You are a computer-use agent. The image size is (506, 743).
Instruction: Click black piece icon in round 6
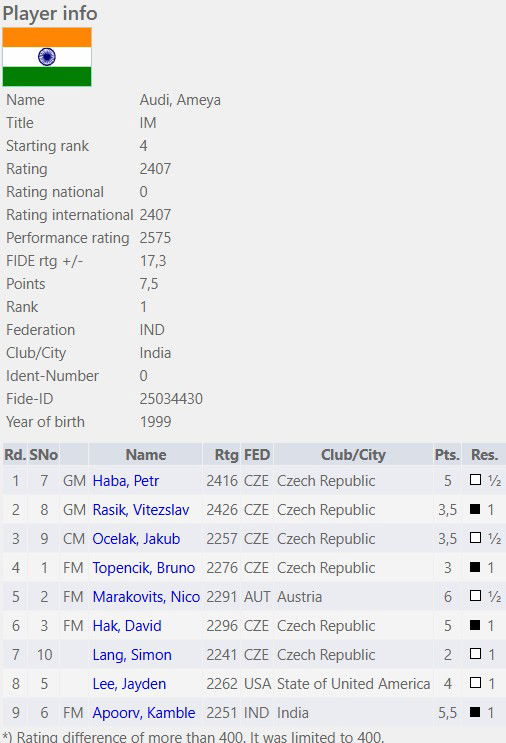(475, 625)
